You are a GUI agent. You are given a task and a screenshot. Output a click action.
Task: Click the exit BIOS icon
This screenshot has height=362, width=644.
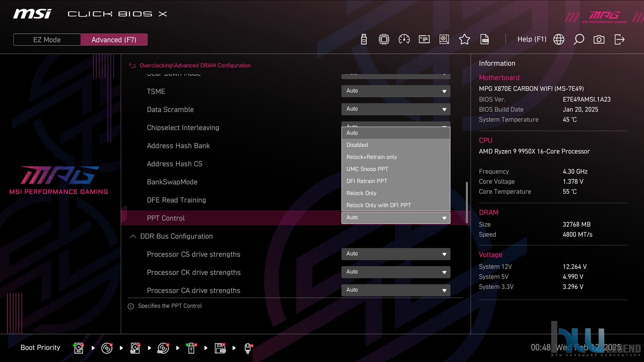(619, 39)
